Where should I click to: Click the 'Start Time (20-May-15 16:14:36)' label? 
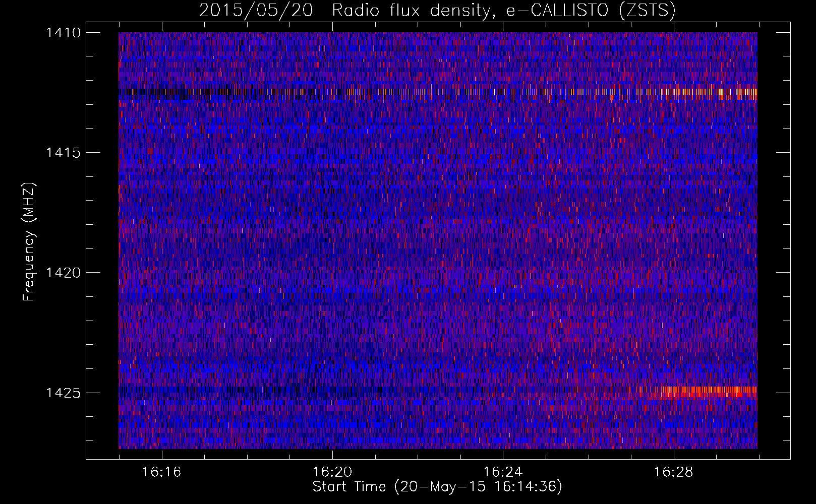(x=437, y=487)
